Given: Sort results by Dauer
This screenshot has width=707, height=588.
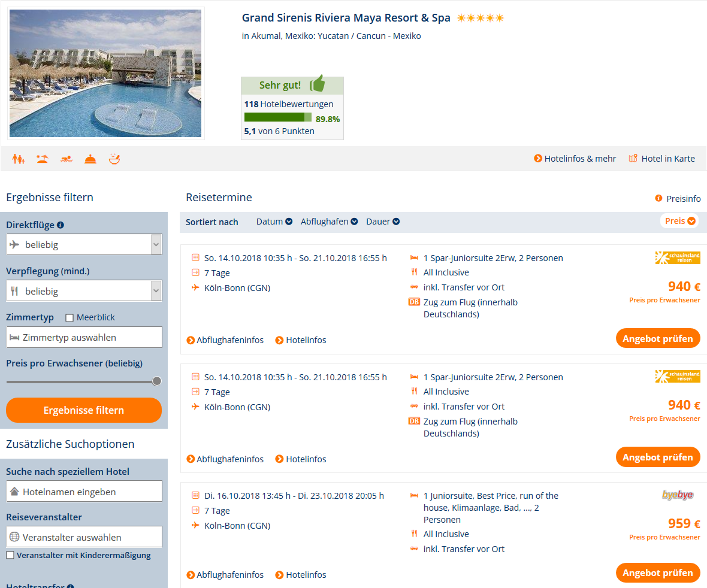Looking at the screenshot, I should pos(383,222).
